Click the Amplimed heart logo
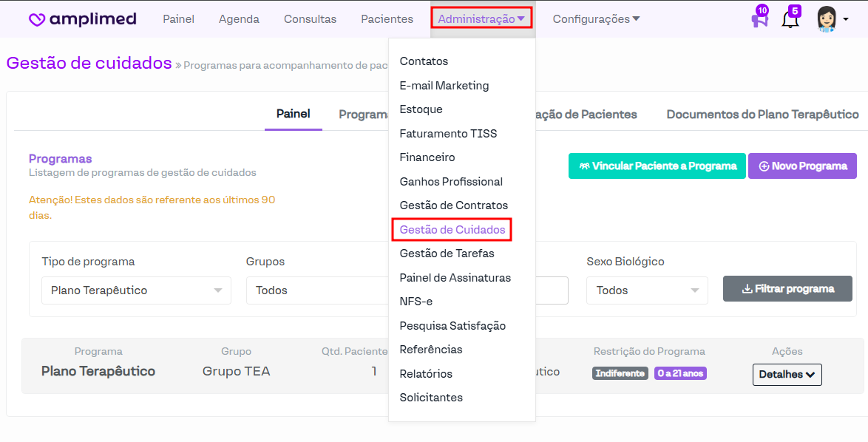This screenshot has width=868, height=442. coord(37,20)
